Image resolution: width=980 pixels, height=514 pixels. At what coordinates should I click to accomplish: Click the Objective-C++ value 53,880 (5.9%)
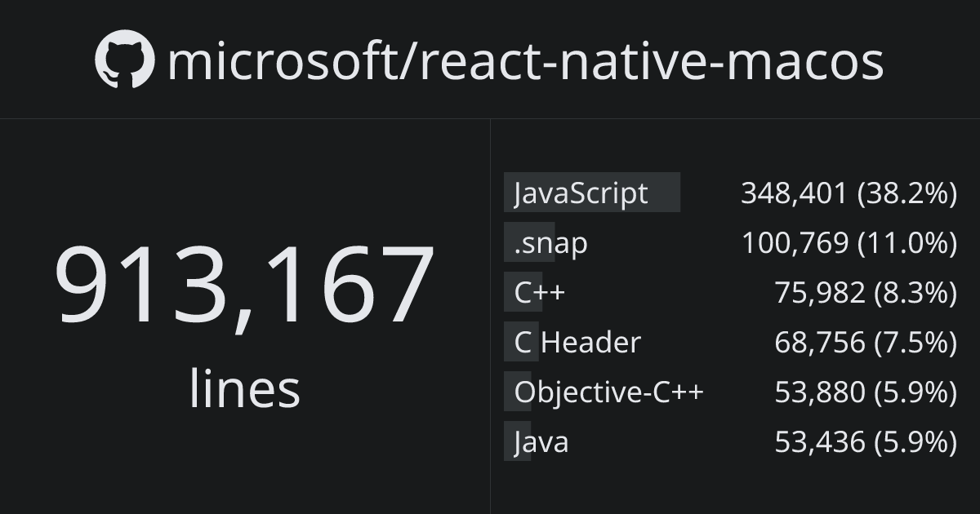coord(865,392)
